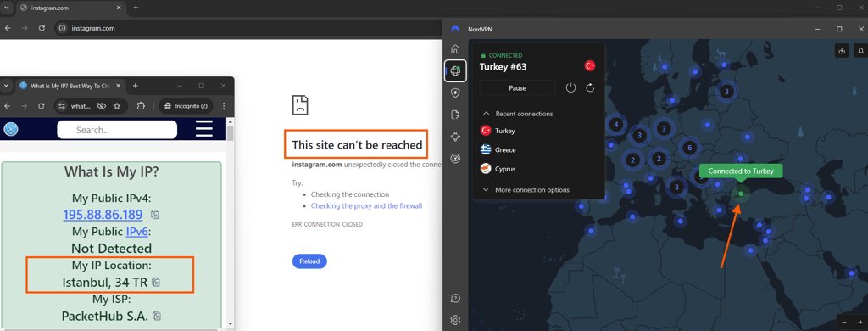This screenshot has height=331, width=868.
Task: Open site settings icon in incognito address bar
Action: [x=62, y=106]
